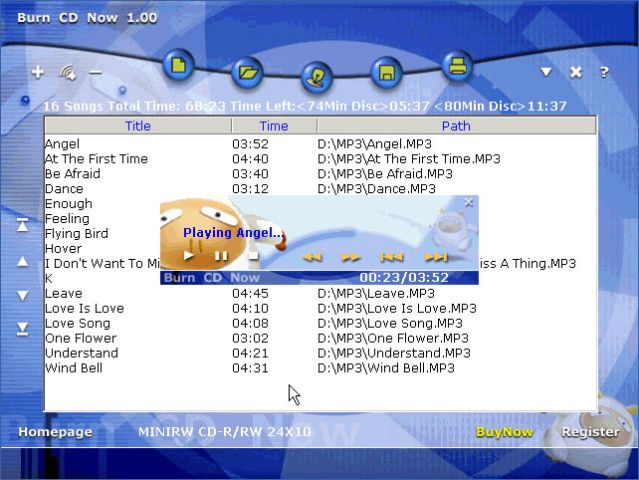This screenshot has height=480, width=639.
Task: Select the song Be Afraid
Action: click(73, 174)
